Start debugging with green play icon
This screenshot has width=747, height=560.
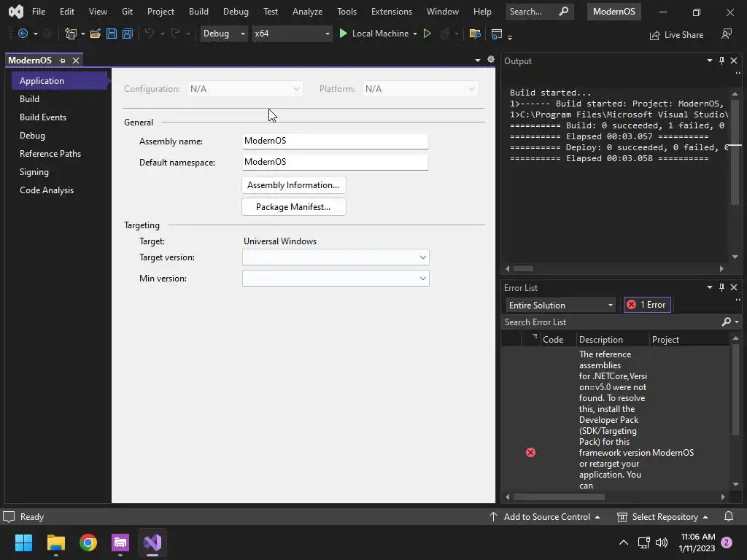coord(343,34)
